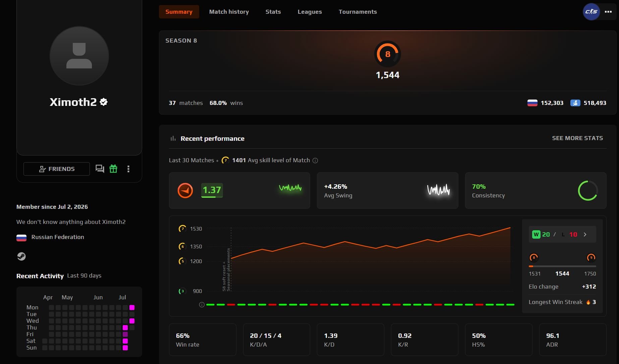Click the green W wins badge

[536, 235]
